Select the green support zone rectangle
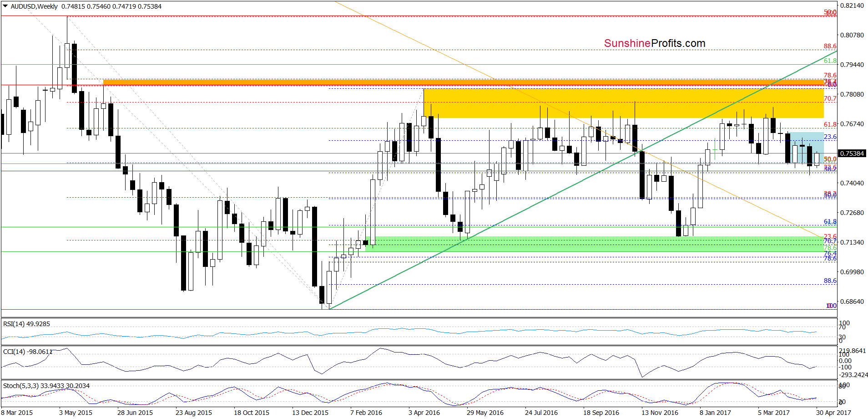 595,244
